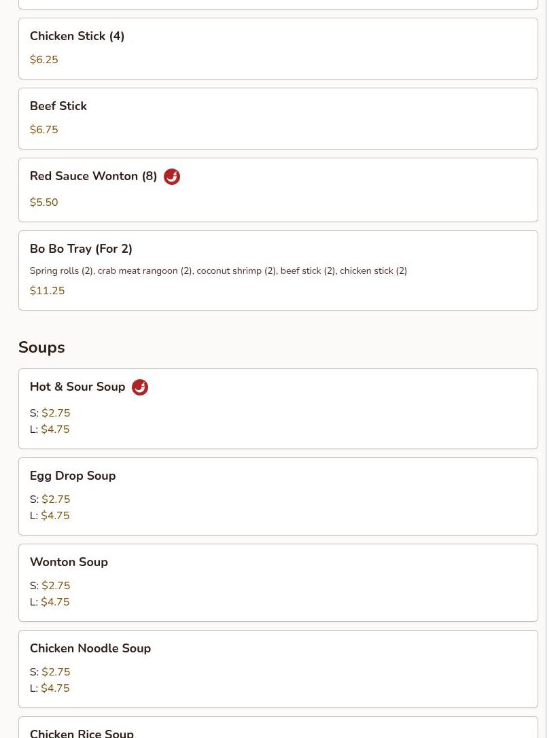Open Red Sauce Wonton (8) item
The height and width of the screenshot is (738, 560).
[x=93, y=177]
